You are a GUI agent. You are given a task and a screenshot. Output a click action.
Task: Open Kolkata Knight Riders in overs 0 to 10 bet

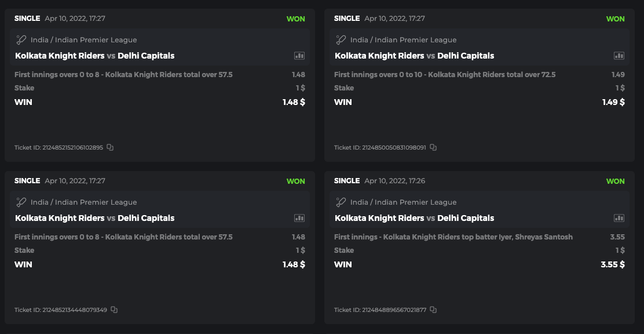379,56
